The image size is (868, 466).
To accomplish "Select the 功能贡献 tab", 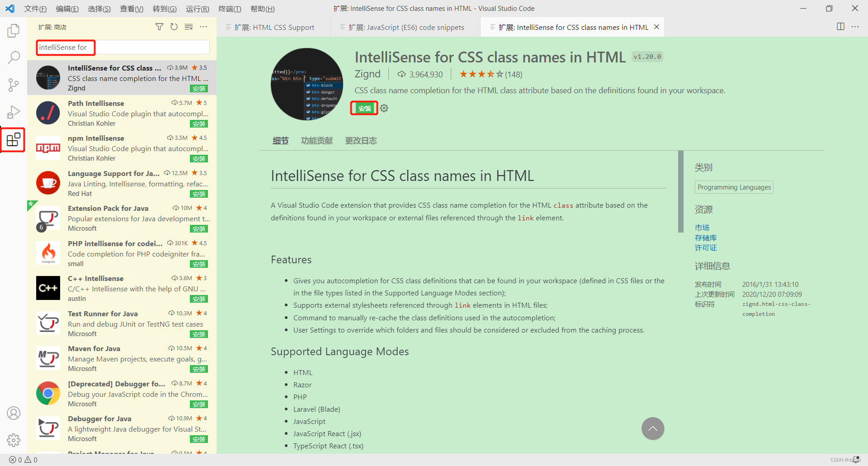I will coord(317,141).
